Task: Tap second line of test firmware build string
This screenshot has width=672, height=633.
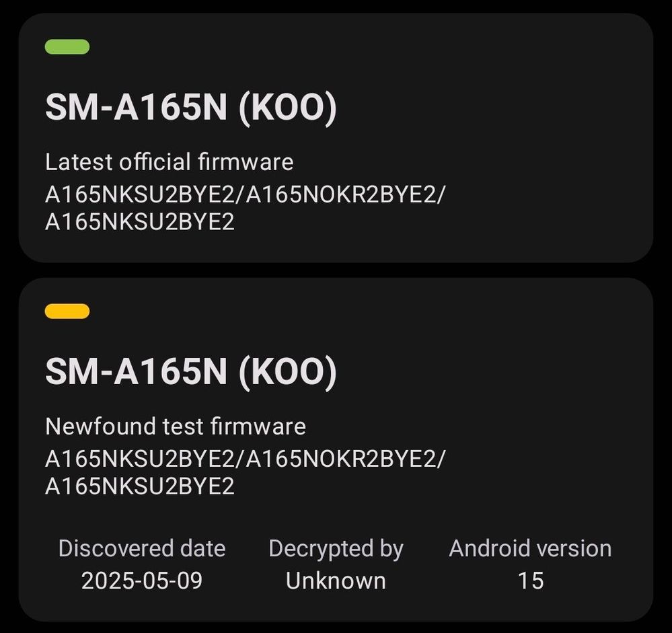Action: (x=140, y=486)
